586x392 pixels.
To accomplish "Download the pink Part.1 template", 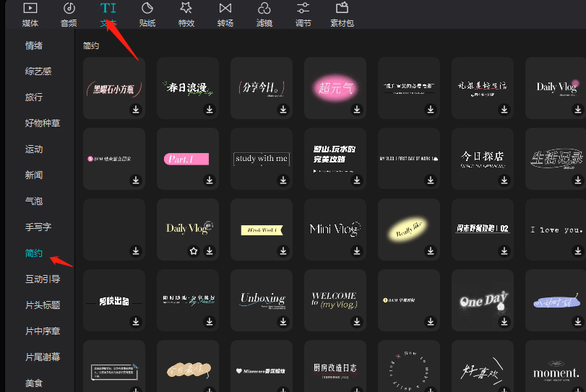I will (210, 180).
